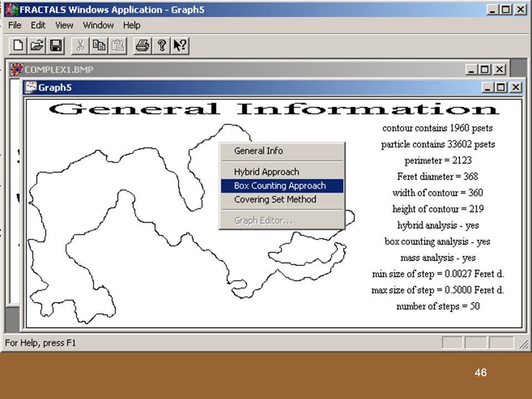Click 'max size of step = 0.5000' line
The image size is (532, 399).
(x=438, y=290)
